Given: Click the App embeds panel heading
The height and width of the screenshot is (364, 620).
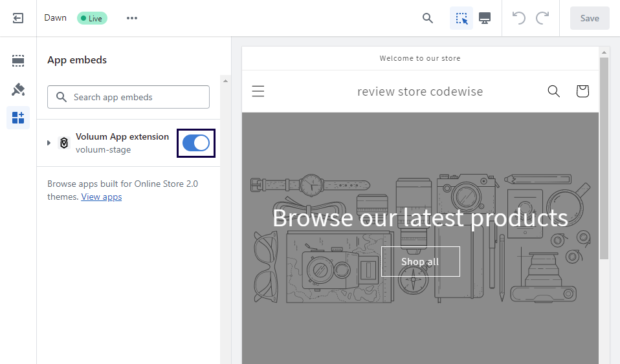Looking at the screenshot, I should click(77, 60).
